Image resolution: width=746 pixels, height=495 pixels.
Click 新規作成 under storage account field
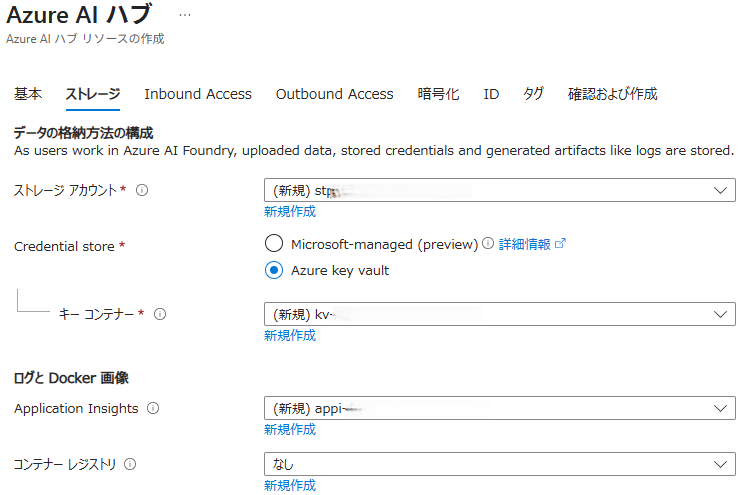(x=290, y=211)
